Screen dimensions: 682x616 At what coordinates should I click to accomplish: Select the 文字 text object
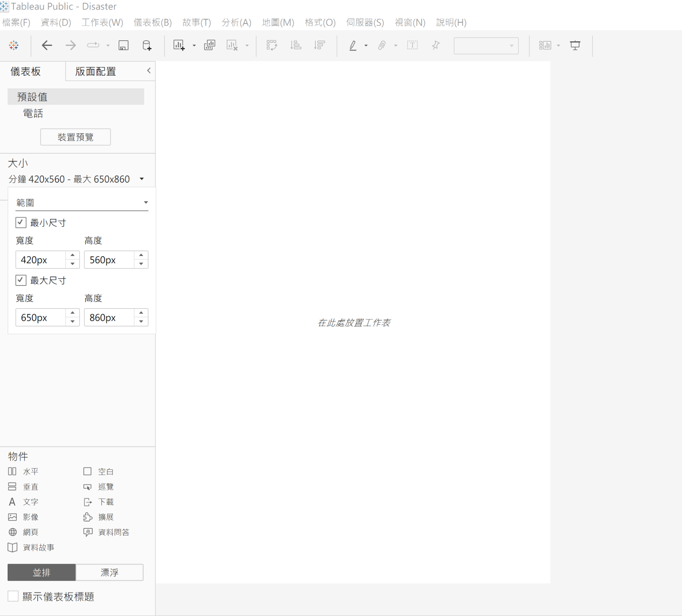(x=23, y=502)
